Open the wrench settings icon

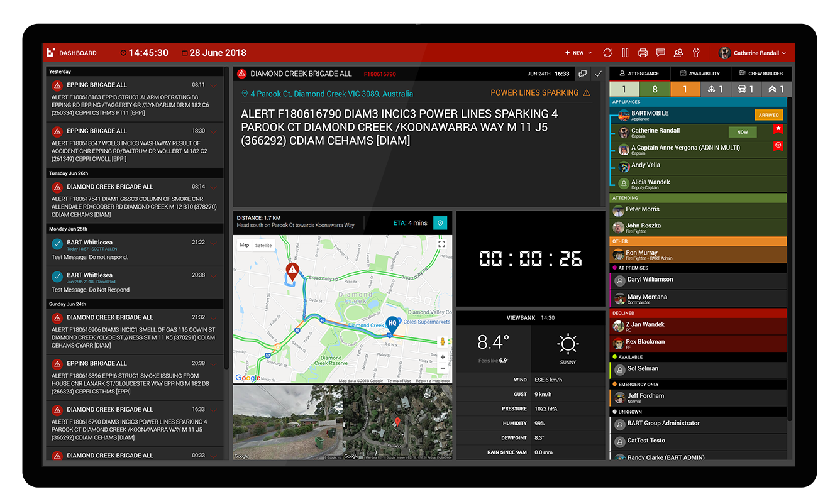coord(696,53)
